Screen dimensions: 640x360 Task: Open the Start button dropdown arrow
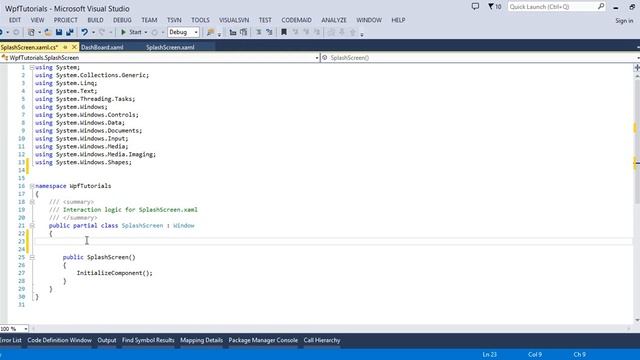click(146, 32)
